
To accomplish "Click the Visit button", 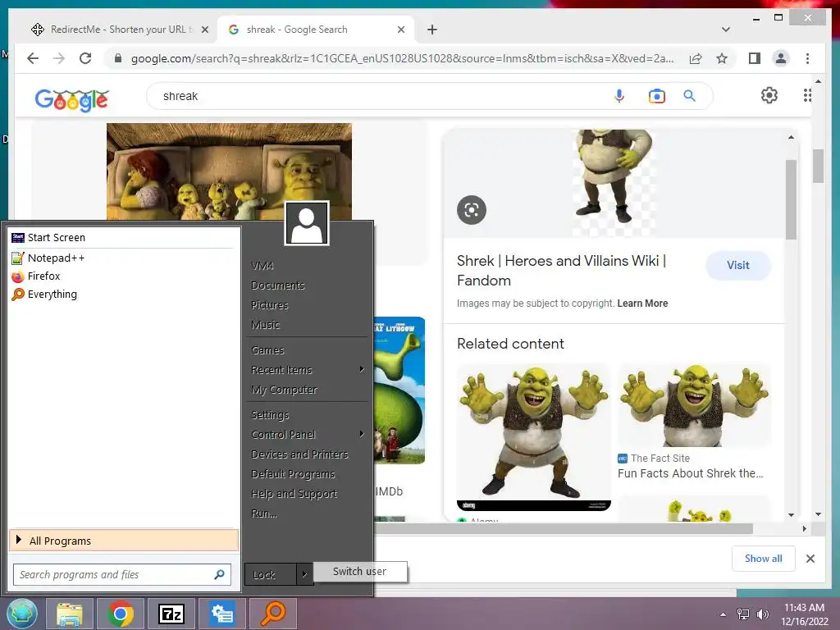I will pos(737,265).
